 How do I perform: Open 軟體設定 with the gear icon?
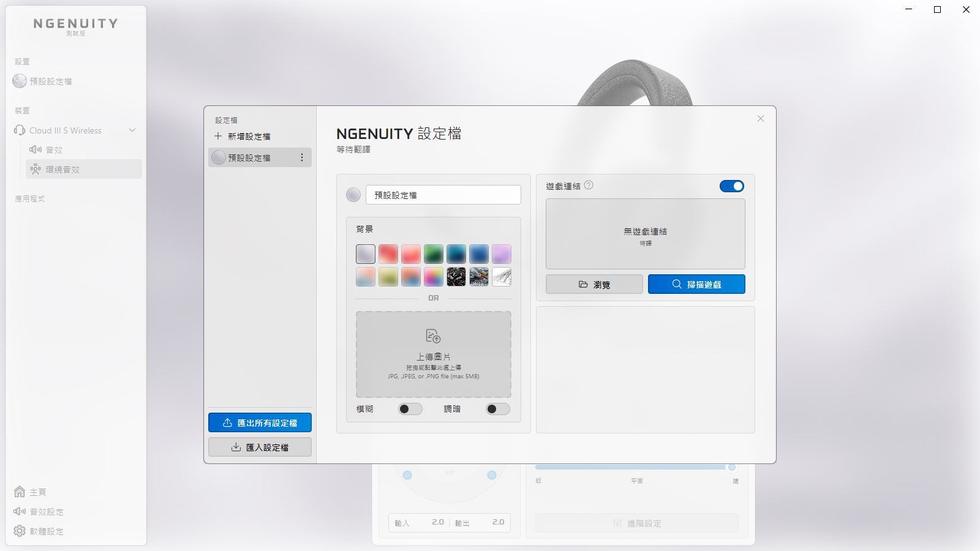point(39,531)
